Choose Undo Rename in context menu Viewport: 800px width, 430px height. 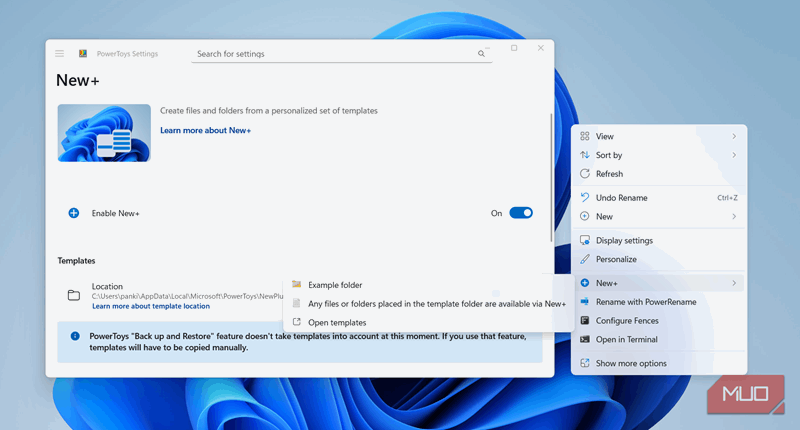pos(621,198)
